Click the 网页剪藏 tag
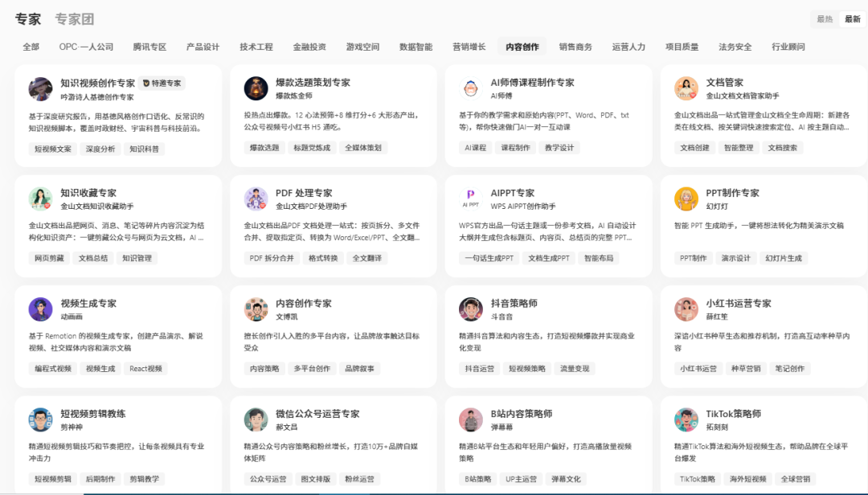The image size is (868, 495). [x=49, y=257]
